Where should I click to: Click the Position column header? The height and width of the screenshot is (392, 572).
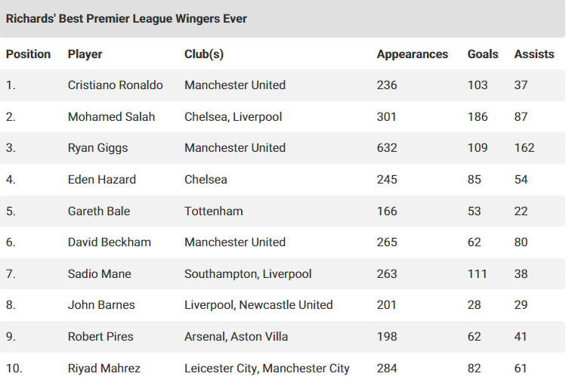(28, 54)
